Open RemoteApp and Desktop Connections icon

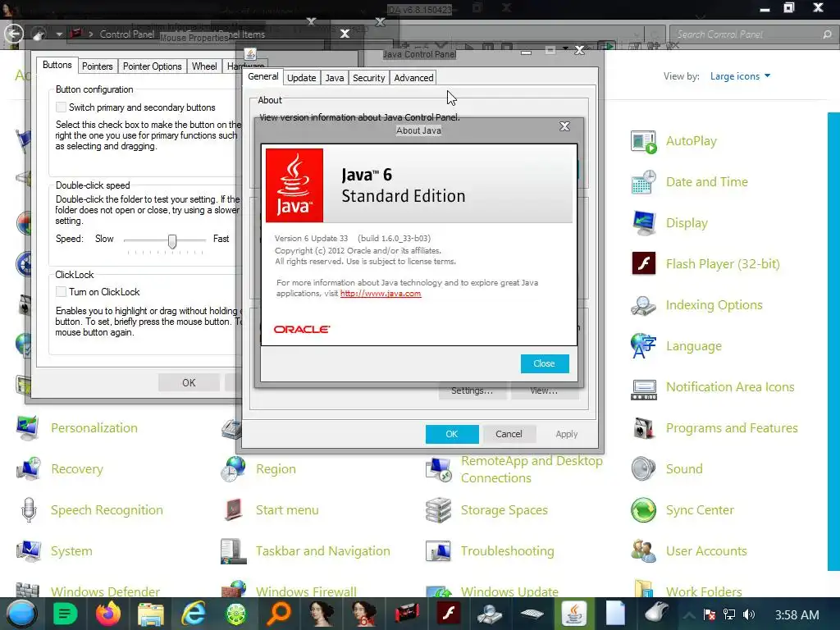pos(438,469)
